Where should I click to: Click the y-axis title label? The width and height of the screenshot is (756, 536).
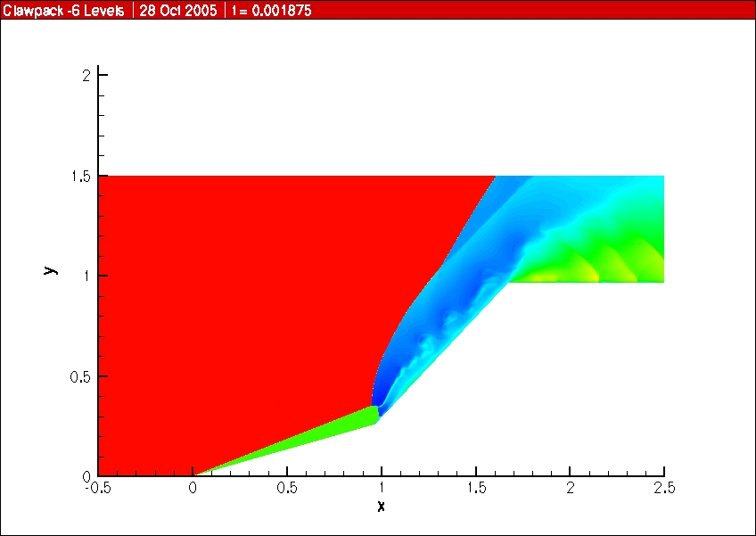(50, 269)
